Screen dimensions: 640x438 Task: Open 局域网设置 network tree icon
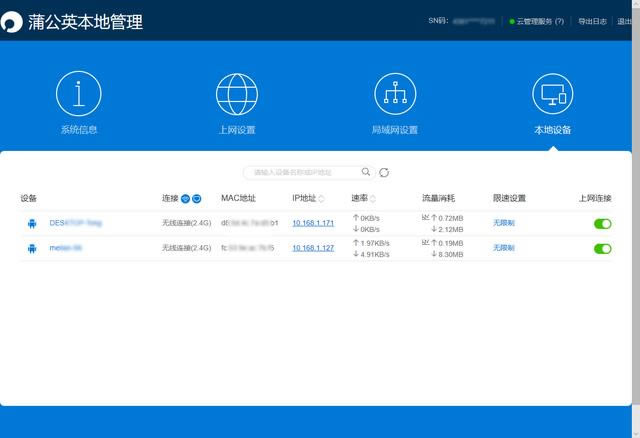point(395,95)
